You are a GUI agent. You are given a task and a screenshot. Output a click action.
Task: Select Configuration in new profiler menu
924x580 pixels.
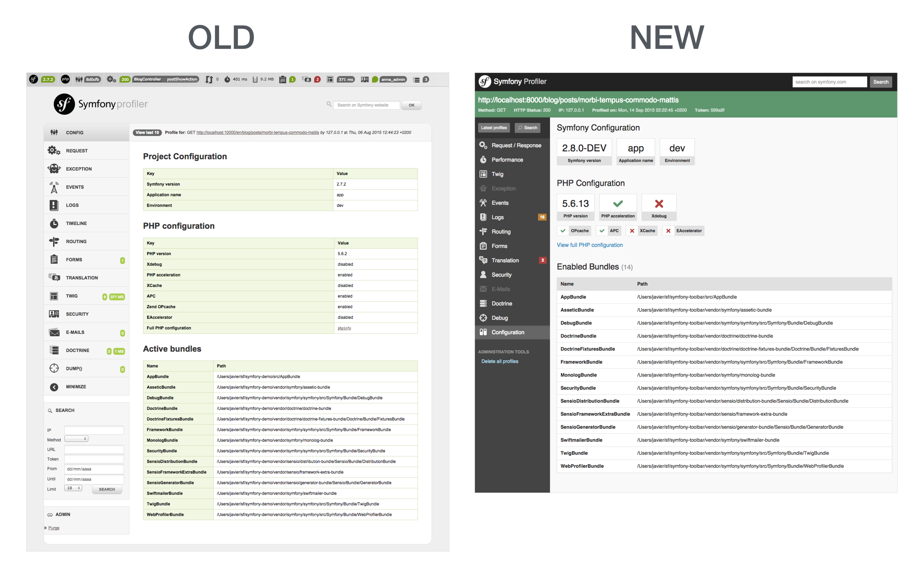[512, 332]
